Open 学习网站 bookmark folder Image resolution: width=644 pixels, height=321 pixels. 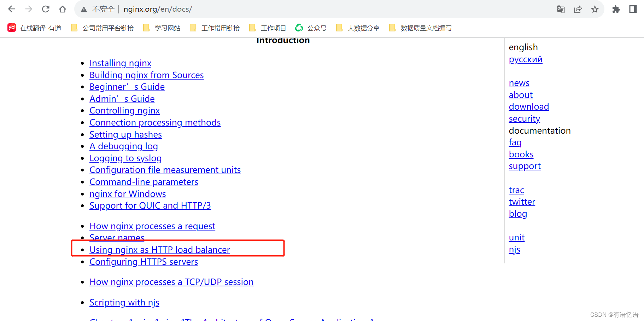click(162, 28)
